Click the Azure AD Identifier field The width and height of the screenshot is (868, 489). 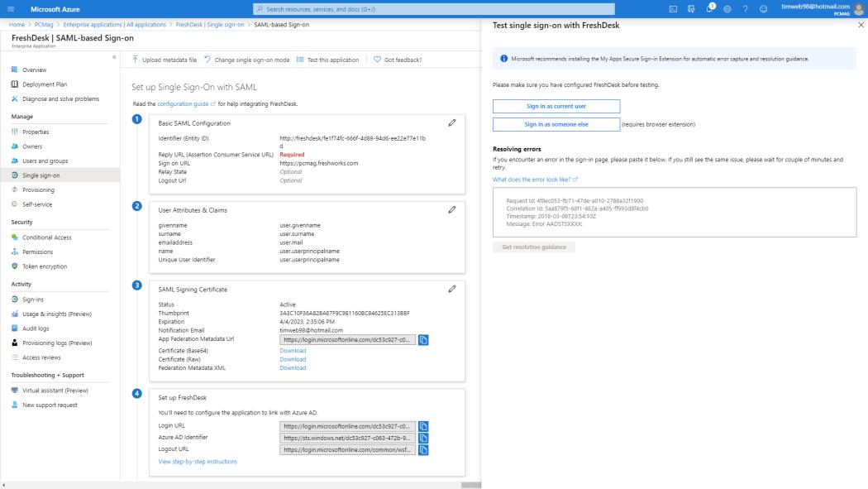point(347,438)
